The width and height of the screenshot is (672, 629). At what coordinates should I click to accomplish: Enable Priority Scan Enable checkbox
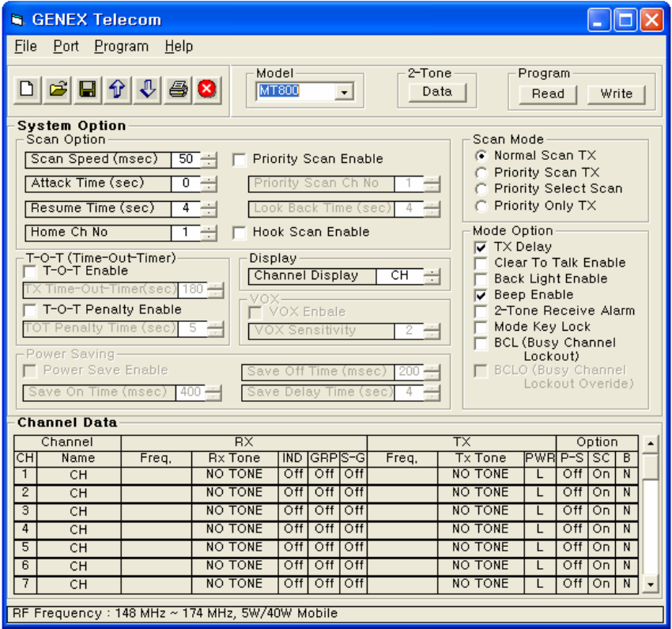239,160
